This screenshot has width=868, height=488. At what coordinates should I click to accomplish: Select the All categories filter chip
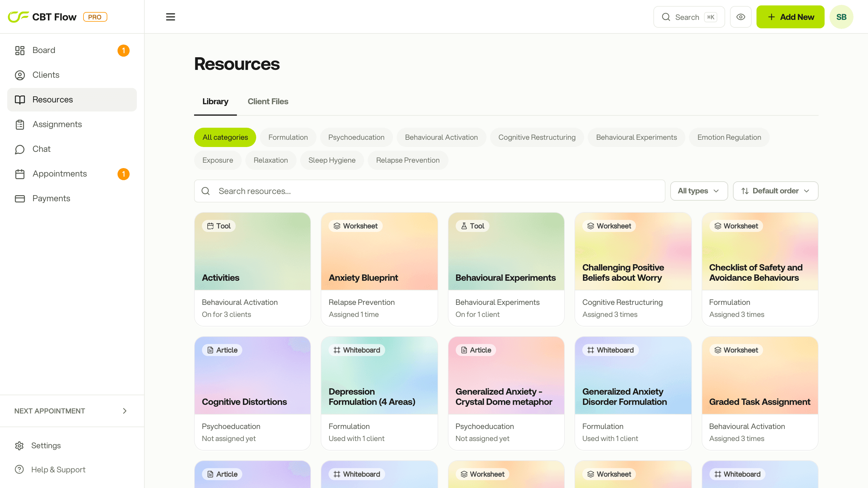tap(225, 137)
